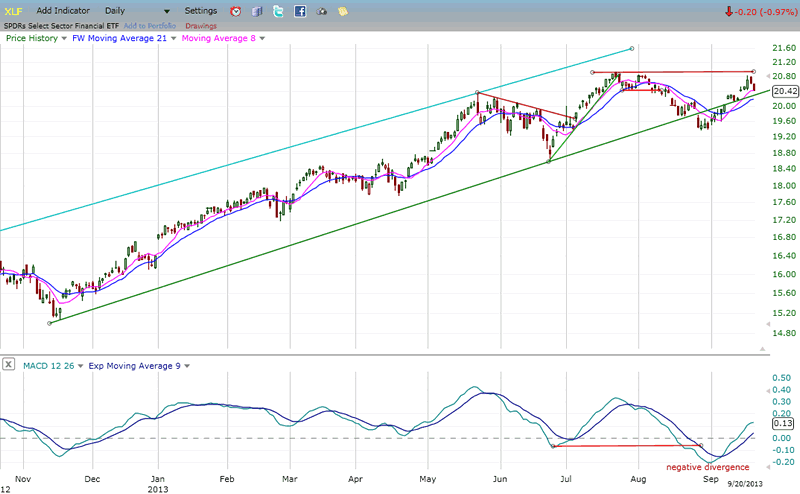Click the book/notes icon in toolbar
800x494 pixels.
pyautogui.click(x=257, y=11)
